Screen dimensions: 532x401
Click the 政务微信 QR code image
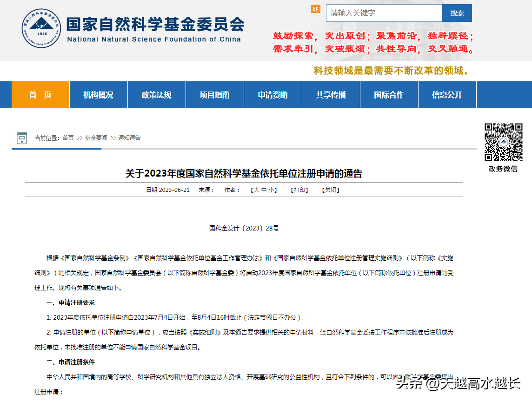[x=503, y=142]
